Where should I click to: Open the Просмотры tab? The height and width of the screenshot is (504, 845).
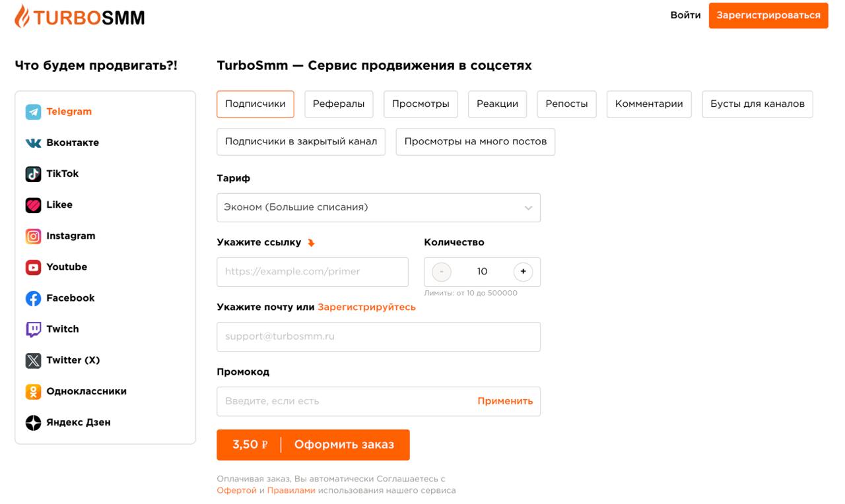click(x=421, y=104)
